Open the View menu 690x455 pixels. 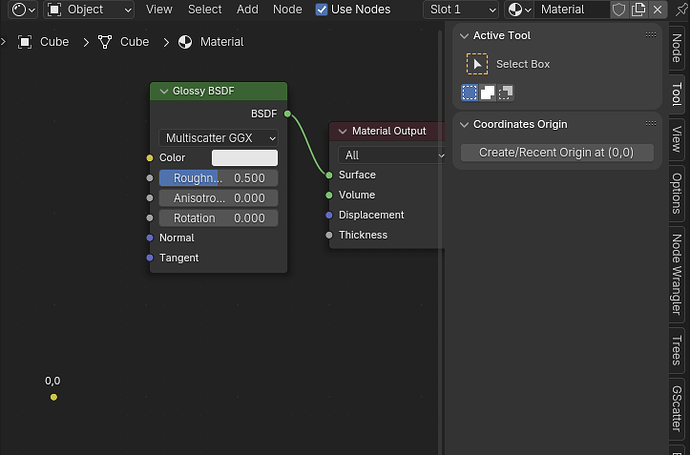159,9
